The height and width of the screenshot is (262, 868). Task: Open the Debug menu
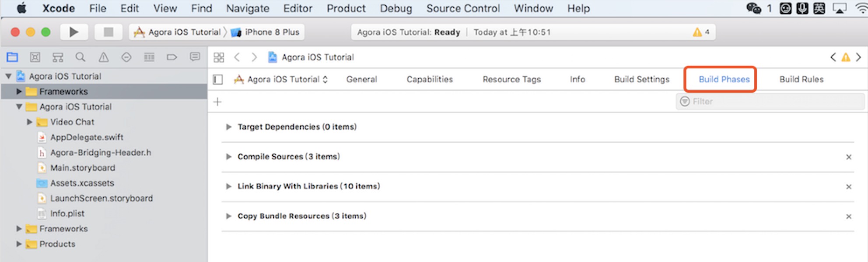tap(396, 8)
